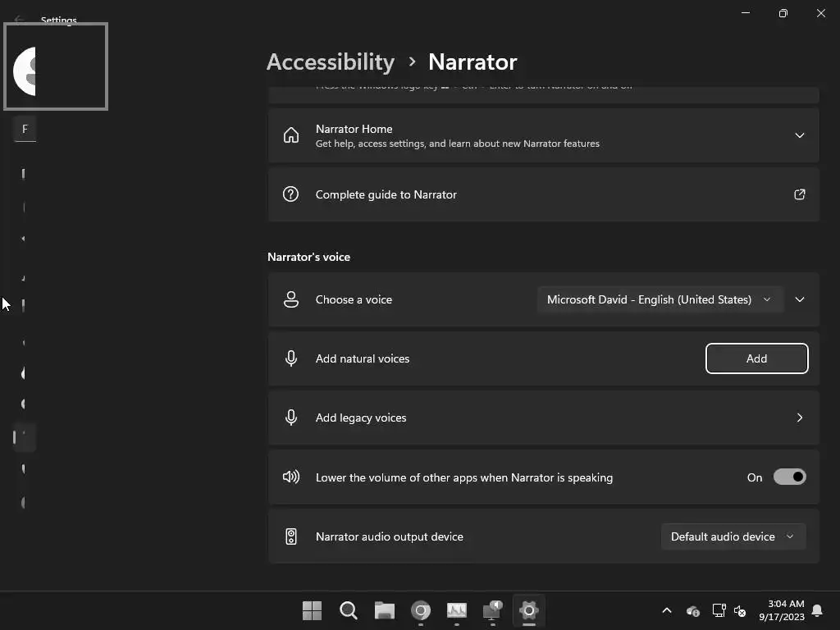Click the person icon beside Choose a voice
840x630 pixels.
(291, 299)
